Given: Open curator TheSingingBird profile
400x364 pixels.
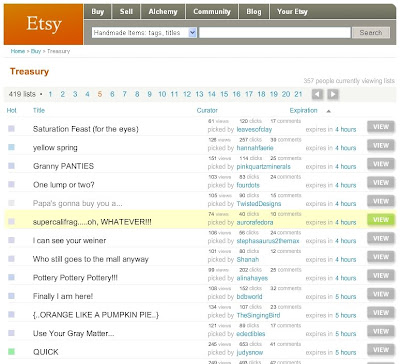Looking at the screenshot, I should [258, 315].
